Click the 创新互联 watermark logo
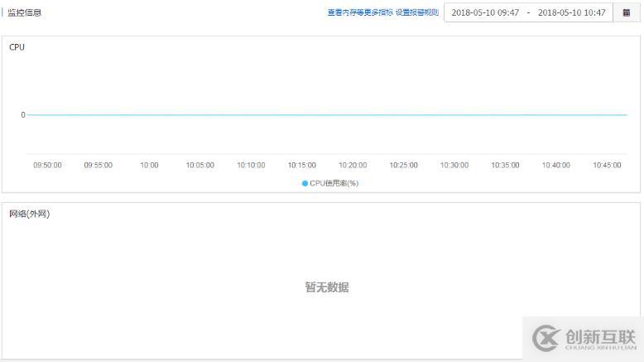Screen dimensions: 644x362 [584, 338]
